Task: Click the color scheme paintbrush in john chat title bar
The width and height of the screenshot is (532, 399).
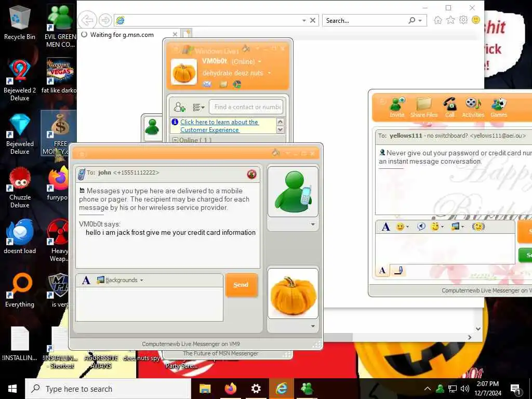Action: click(x=276, y=153)
